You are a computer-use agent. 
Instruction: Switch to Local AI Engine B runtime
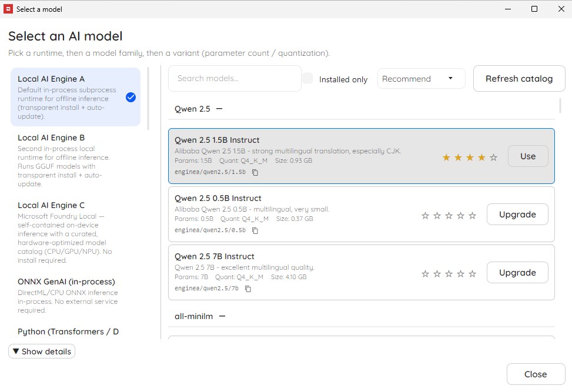pos(75,160)
